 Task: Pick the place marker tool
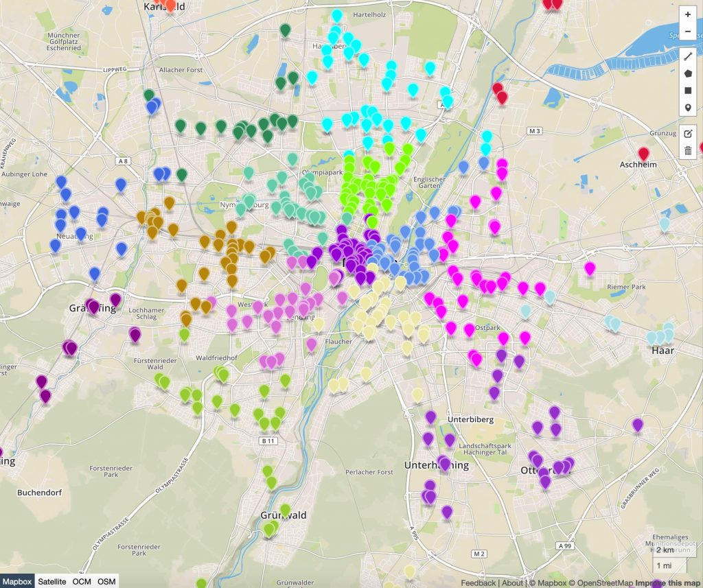pos(688,108)
